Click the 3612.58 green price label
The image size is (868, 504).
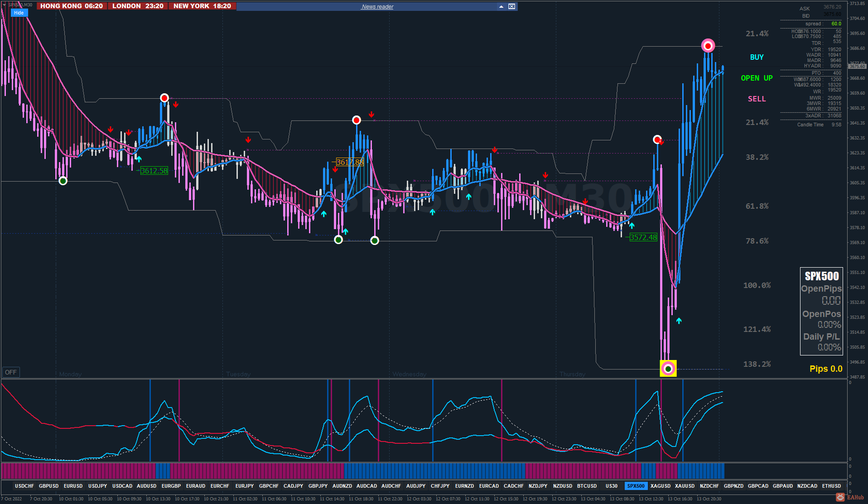[154, 171]
